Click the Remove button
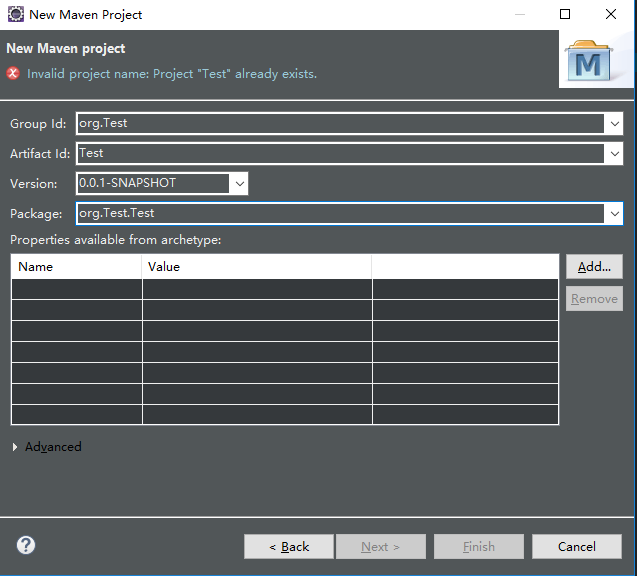The width and height of the screenshot is (637, 576). pos(594,299)
